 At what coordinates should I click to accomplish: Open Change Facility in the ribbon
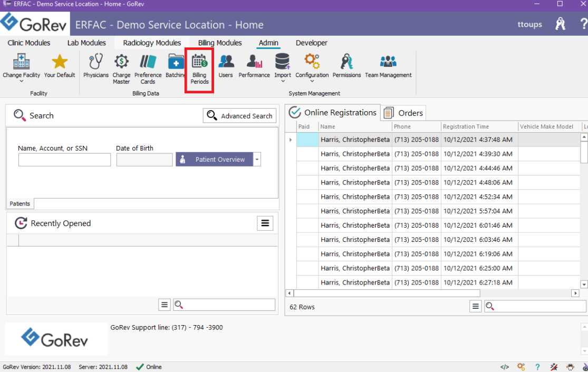22,66
